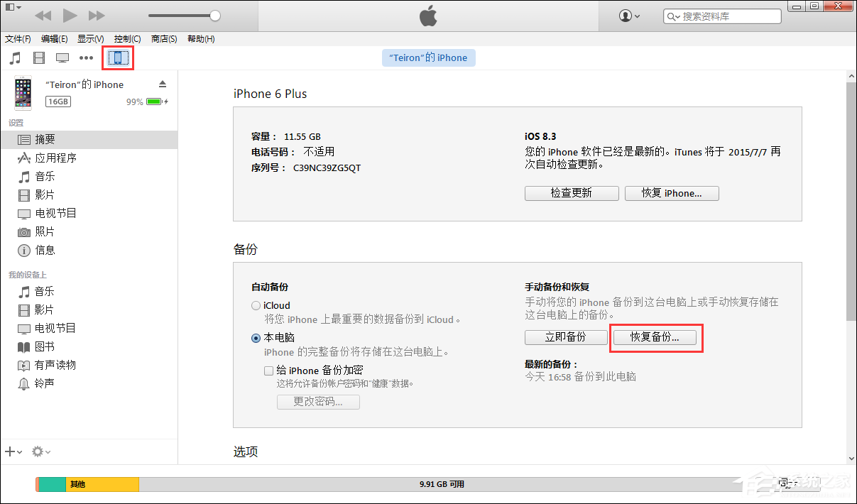Open the account dropdown near search bar

coord(627,16)
